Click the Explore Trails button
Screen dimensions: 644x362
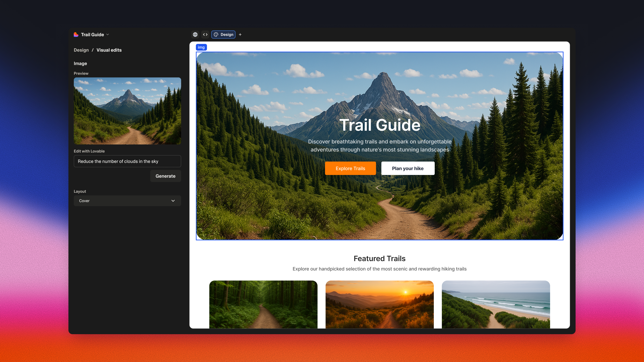pos(350,168)
